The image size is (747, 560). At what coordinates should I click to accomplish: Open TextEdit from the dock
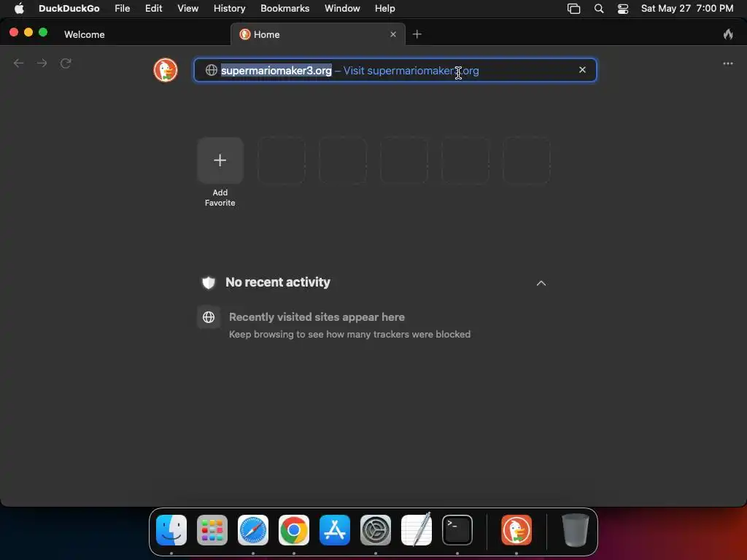pyautogui.click(x=417, y=529)
